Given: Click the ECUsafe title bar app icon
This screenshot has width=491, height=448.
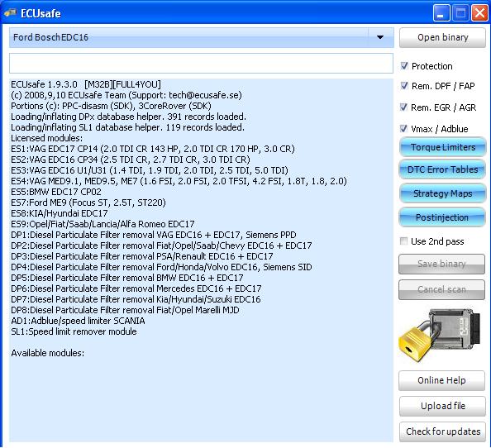Looking at the screenshot, I should pyautogui.click(x=10, y=13).
